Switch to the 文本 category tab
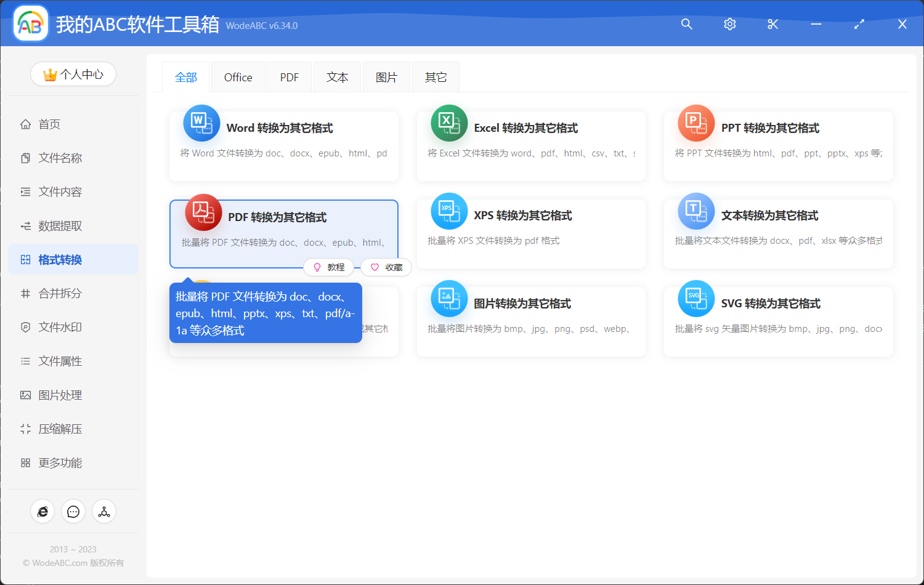This screenshot has width=924, height=585. tap(337, 76)
